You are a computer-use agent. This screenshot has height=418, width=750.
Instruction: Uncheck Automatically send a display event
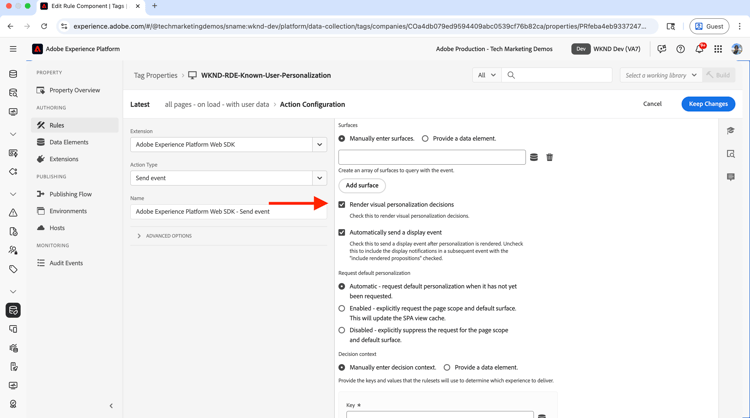click(x=342, y=232)
